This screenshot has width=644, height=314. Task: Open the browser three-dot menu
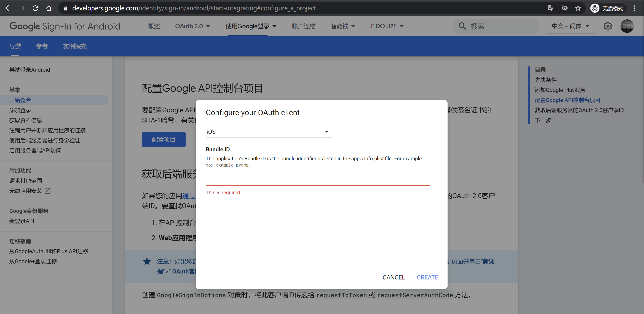pyautogui.click(x=634, y=8)
